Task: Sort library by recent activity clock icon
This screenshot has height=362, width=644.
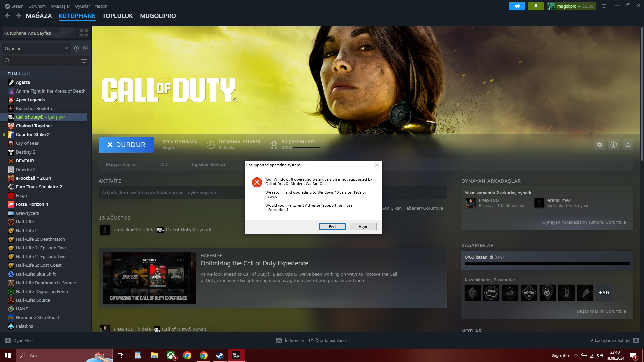Action: [76, 48]
